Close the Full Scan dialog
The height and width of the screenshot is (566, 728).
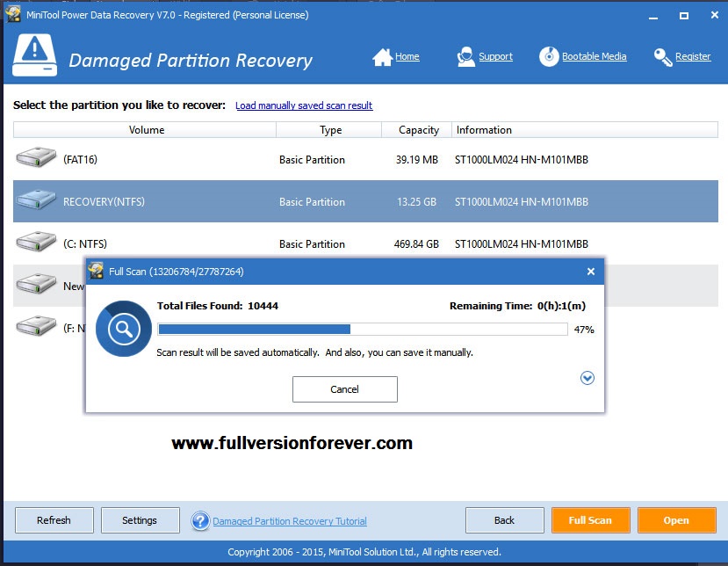(591, 272)
